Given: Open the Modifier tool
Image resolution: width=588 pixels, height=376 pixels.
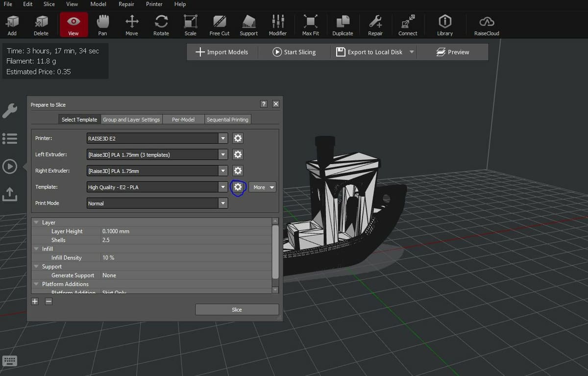Looking at the screenshot, I should click(x=278, y=25).
